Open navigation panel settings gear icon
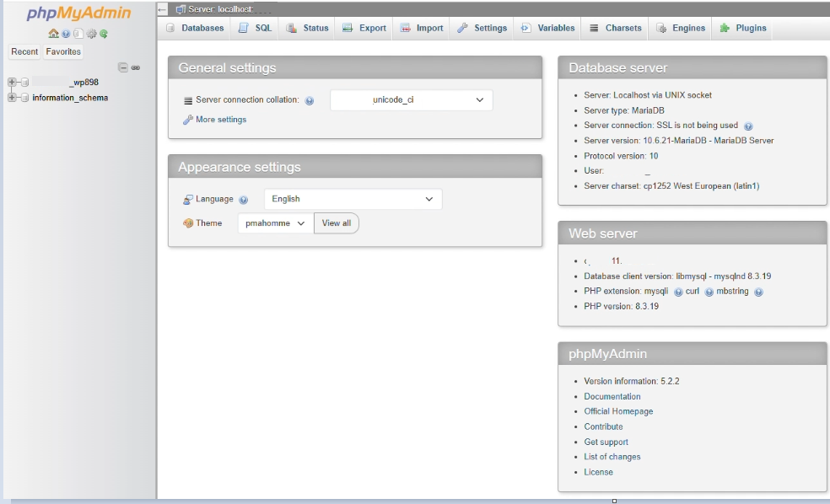The width and height of the screenshot is (830, 504). click(x=91, y=34)
